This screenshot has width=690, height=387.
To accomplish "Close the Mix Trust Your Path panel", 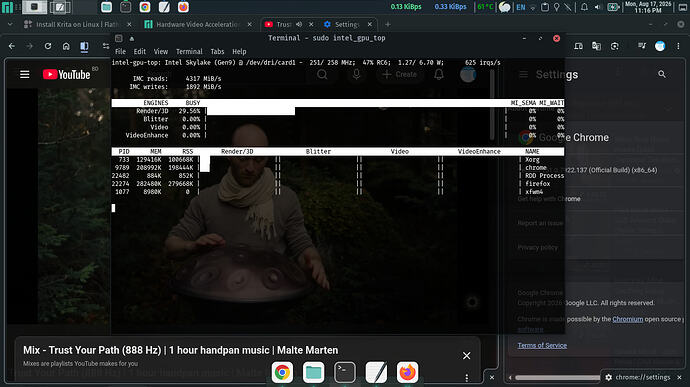I will pos(466,355).
